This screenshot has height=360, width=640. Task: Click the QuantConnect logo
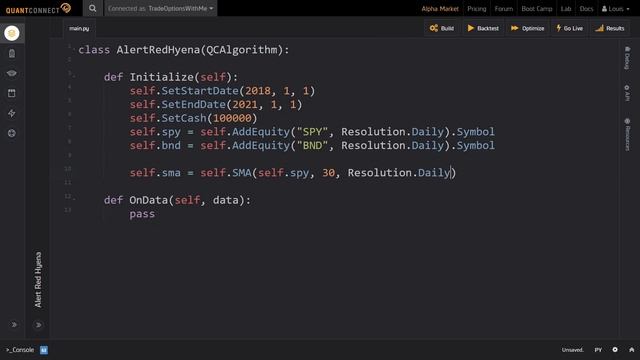point(38,9)
